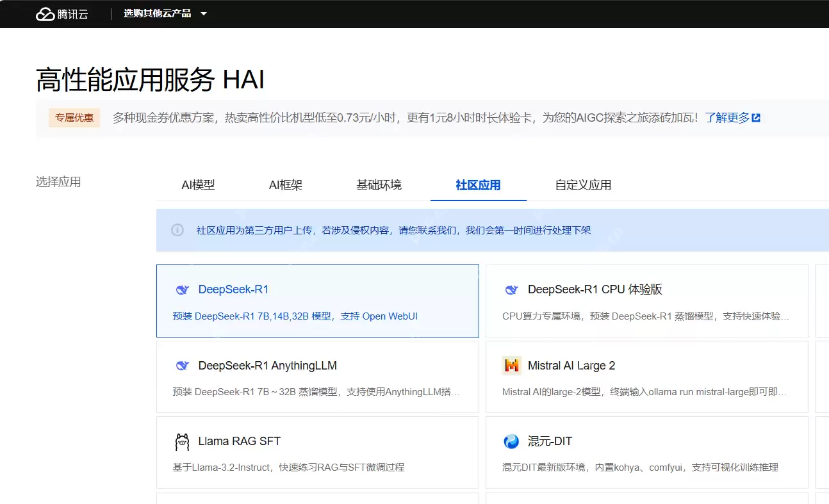Click the Tencent Cloud logo
This screenshot has height=504, width=829.
tap(62, 13)
